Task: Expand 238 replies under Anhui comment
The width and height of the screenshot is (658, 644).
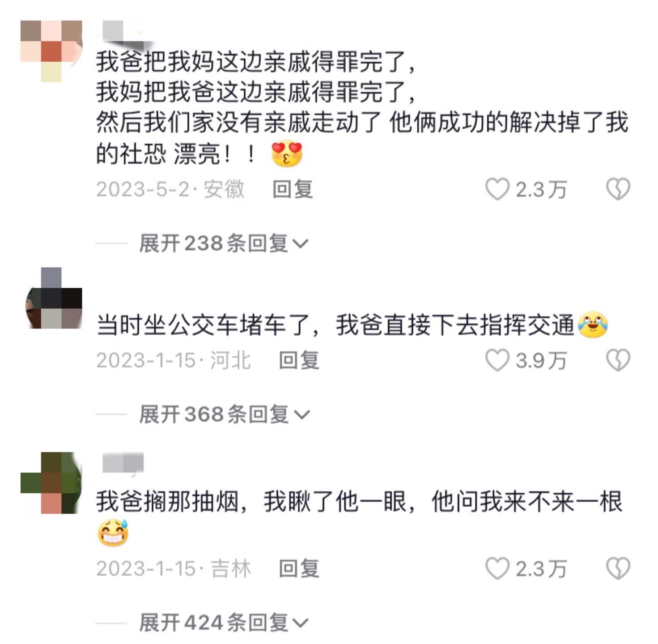Action: coord(224,243)
